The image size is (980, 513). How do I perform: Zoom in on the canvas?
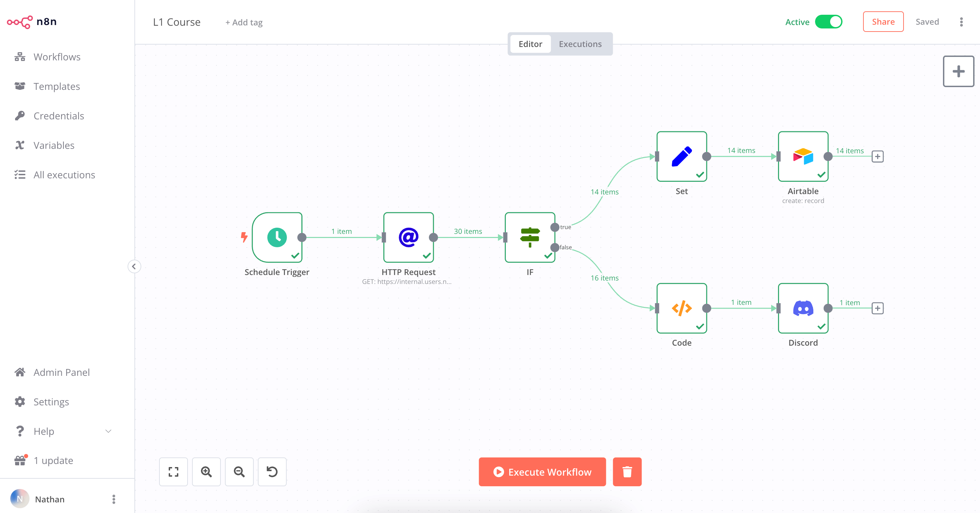(x=206, y=472)
